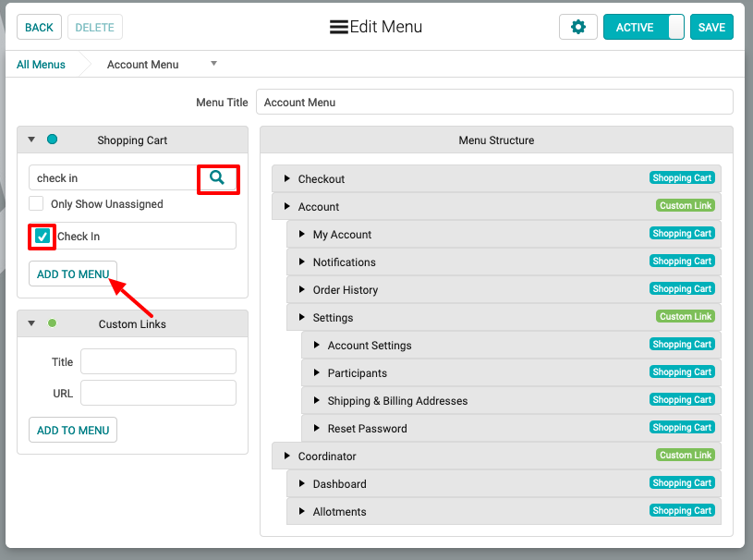
Task: Expand the Checkout menu item
Action: pos(286,178)
